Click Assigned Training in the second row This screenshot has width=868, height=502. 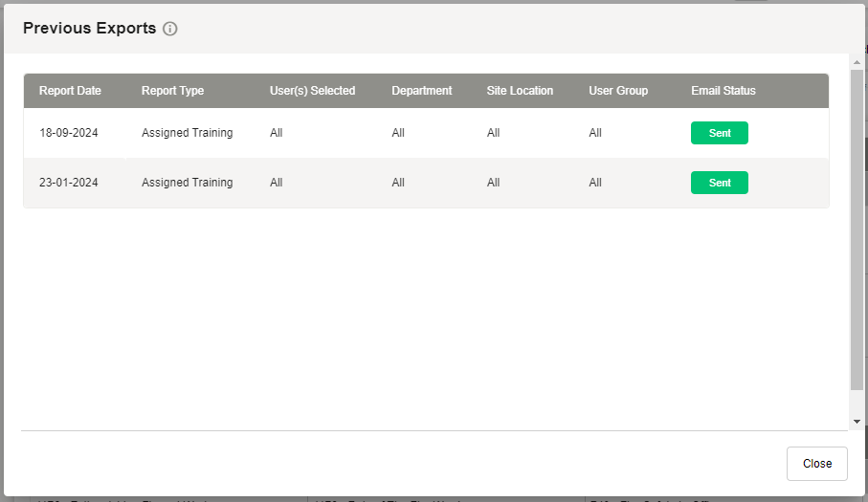187,183
